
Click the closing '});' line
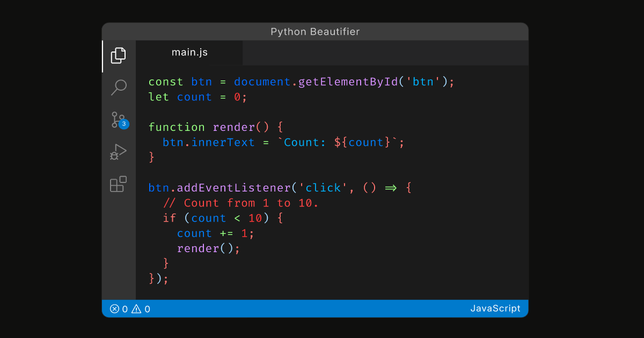click(159, 278)
